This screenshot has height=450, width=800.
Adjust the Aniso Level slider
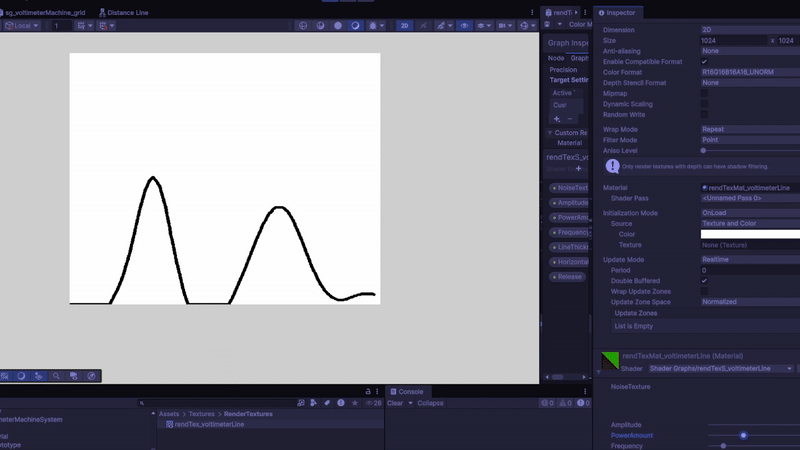click(704, 150)
